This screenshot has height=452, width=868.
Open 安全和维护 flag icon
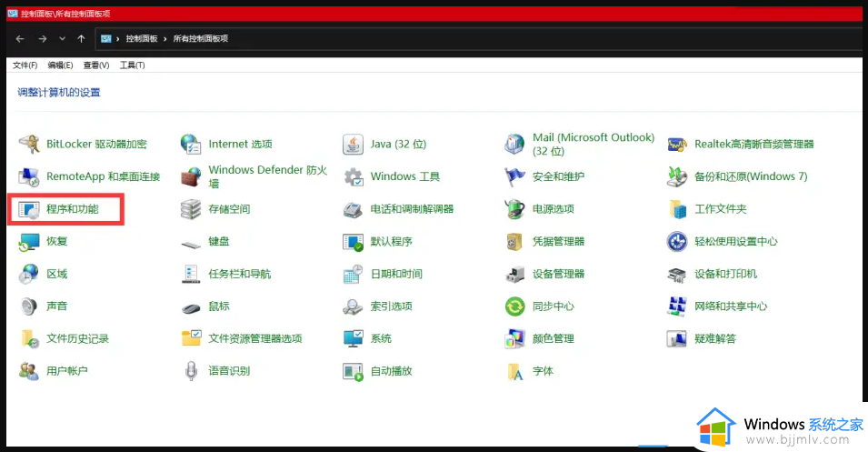pyautogui.click(x=514, y=176)
